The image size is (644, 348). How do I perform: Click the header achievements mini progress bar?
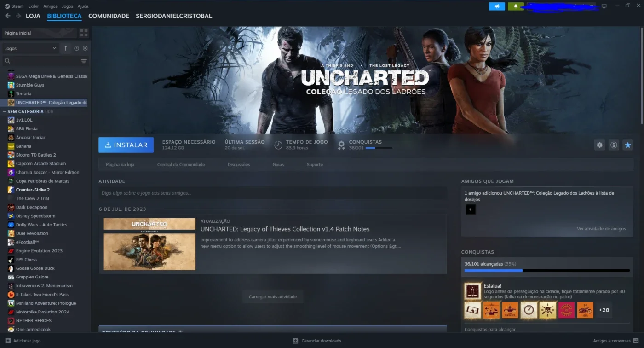coord(379,148)
